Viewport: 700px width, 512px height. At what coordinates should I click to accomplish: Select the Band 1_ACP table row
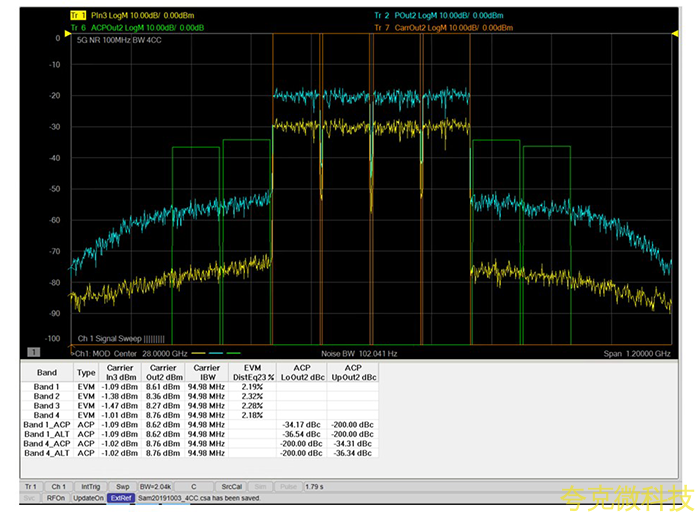46,425
